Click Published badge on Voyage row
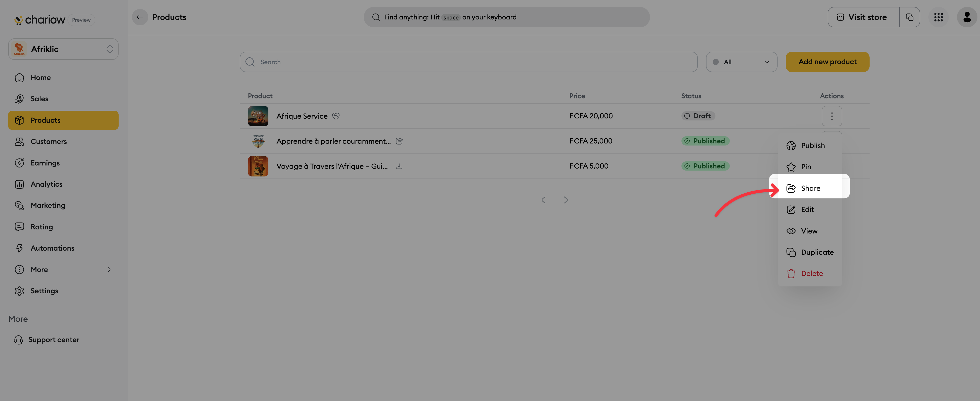 [705, 166]
